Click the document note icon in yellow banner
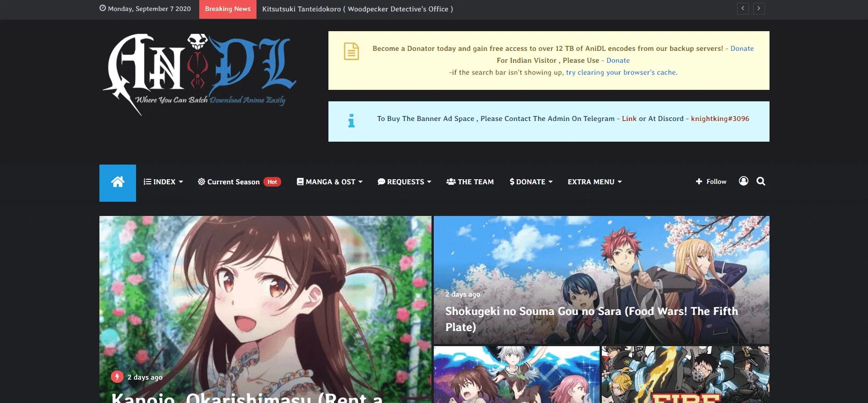The width and height of the screenshot is (868, 403). pos(351,51)
